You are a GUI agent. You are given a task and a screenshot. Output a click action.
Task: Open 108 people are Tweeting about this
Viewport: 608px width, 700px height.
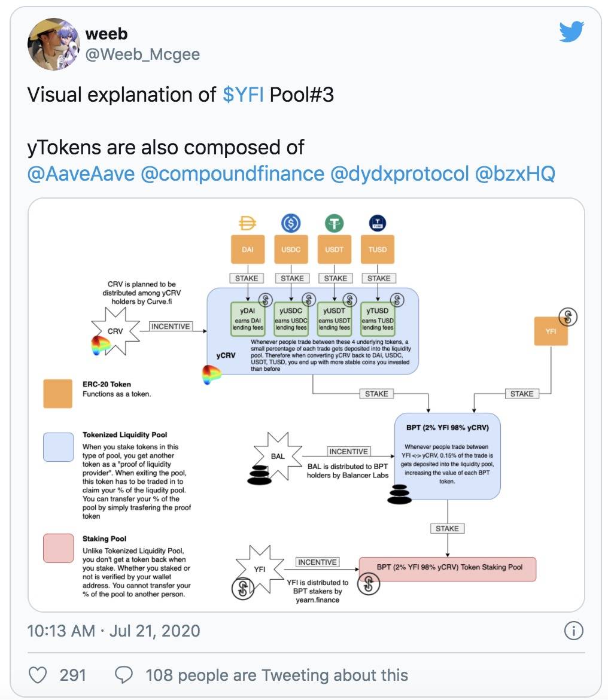(276, 675)
